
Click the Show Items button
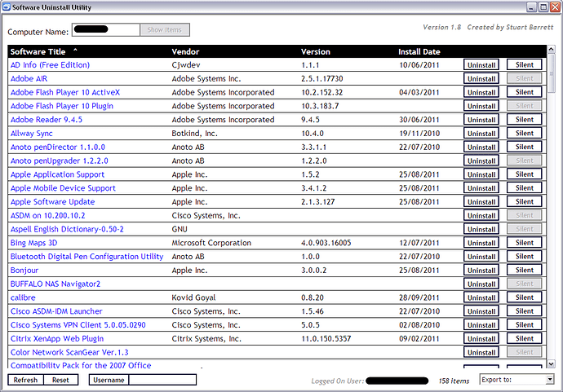click(x=165, y=30)
